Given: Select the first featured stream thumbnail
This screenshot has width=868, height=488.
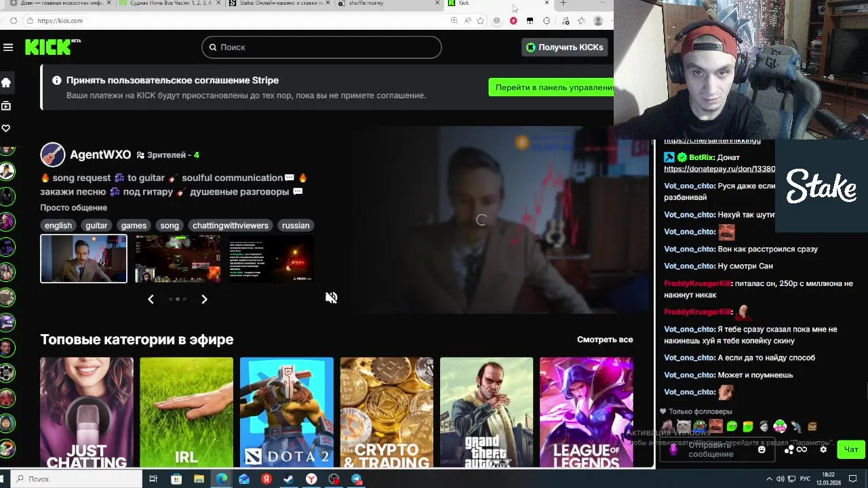Looking at the screenshot, I should pyautogui.click(x=83, y=258).
